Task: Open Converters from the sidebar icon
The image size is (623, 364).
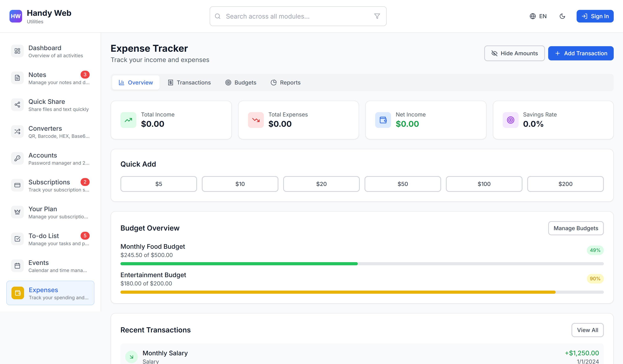Action: pos(17,131)
